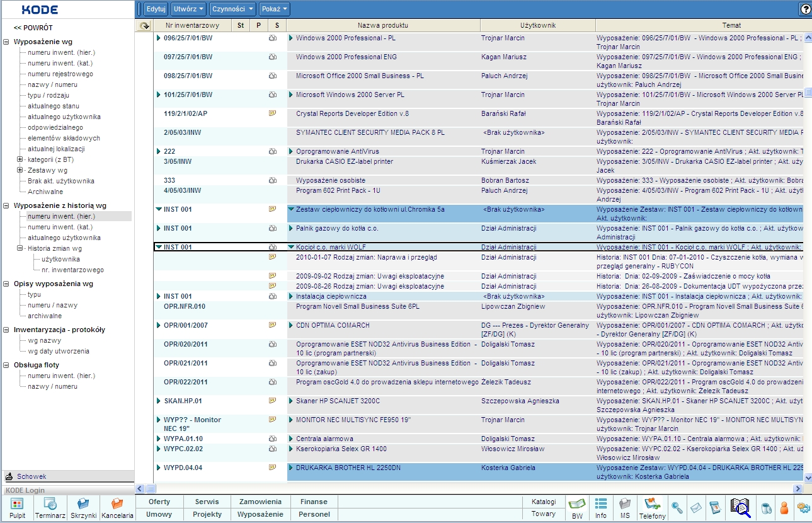
Task: Expand the kategorii (z BT) node
Action: point(20,159)
